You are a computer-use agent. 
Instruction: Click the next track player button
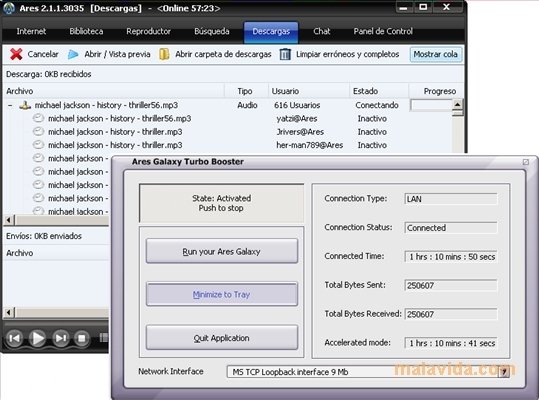(60, 338)
